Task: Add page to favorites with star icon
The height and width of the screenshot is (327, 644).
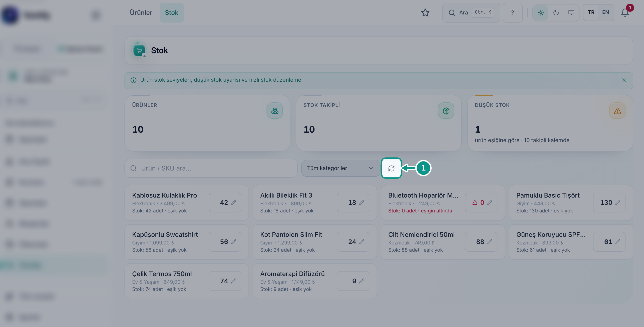Action: coord(425,12)
